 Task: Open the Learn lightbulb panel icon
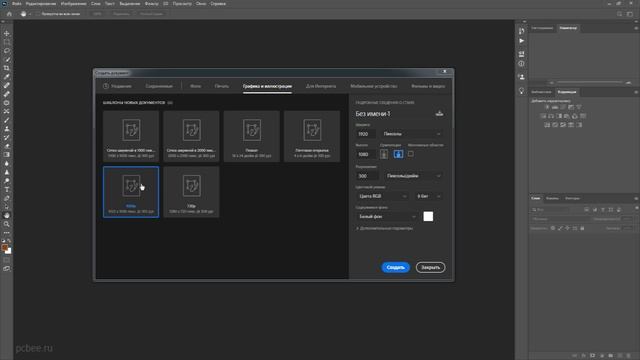point(521,91)
